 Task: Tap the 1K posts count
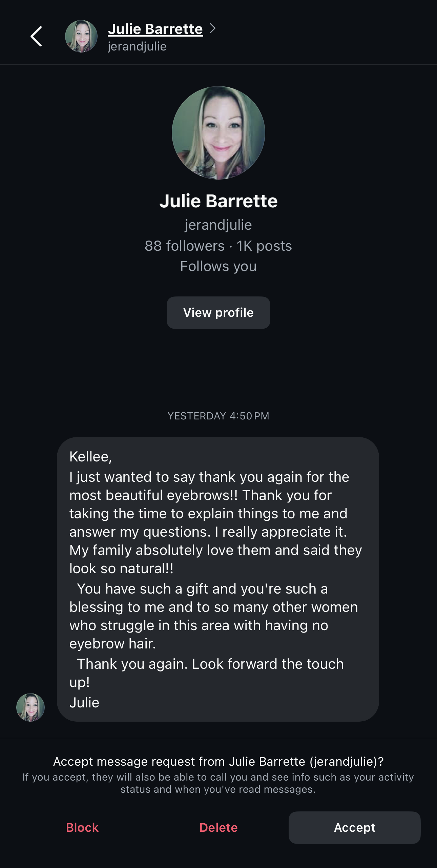click(x=264, y=246)
